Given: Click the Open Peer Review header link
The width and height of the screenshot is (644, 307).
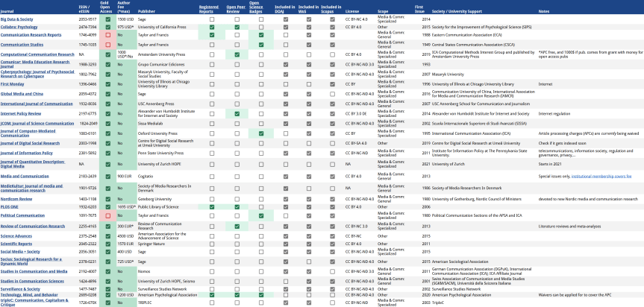Looking at the screenshot, I should pos(236,10).
